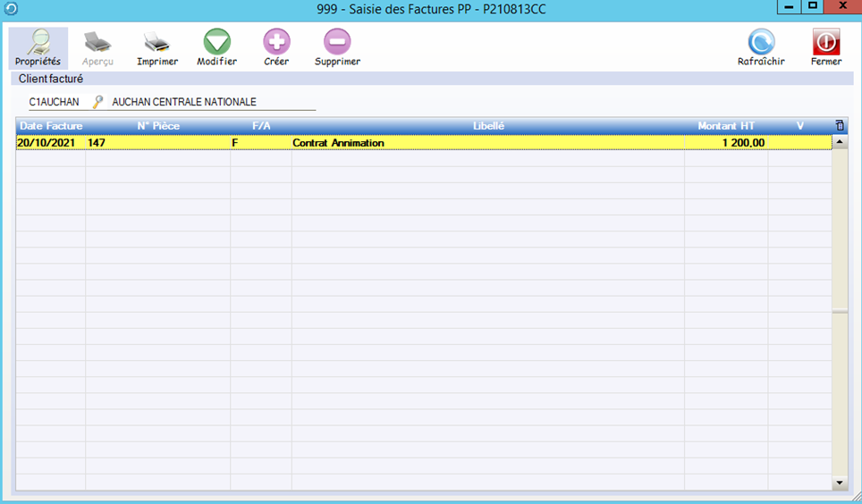Viewport: 862px width, 504px height.
Task: Sort by N° Pièce column header
Action: [158, 126]
